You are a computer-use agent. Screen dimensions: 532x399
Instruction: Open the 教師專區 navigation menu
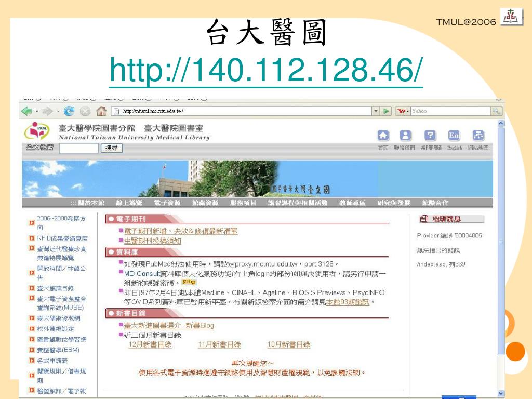click(353, 203)
